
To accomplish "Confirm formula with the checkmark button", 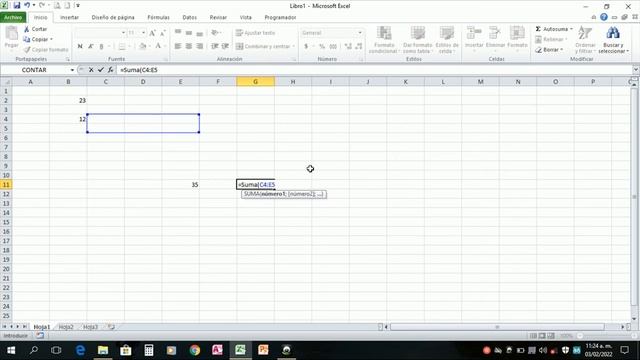I will pyautogui.click(x=101, y=70).
